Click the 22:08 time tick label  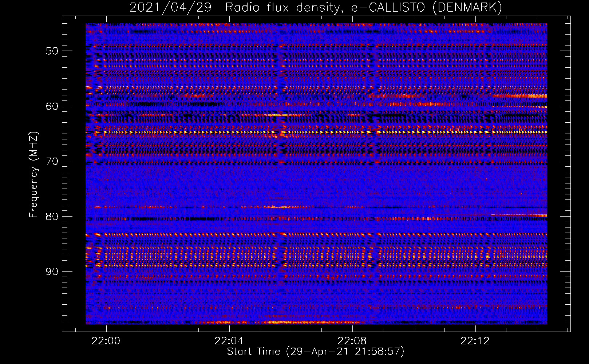click(352, 341)
